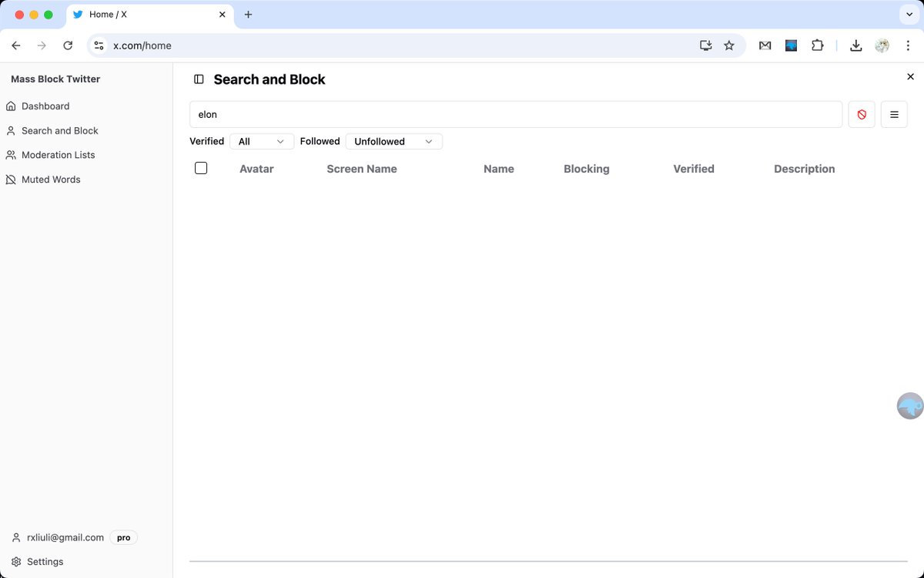Click the search field containing elon
924x578 pixels.
pyautogui.click(x=516, y=114)
